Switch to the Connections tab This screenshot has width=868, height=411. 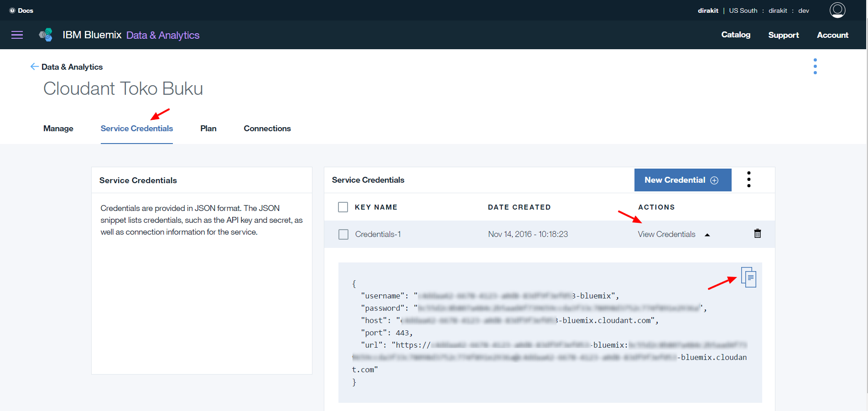point(267,128)
